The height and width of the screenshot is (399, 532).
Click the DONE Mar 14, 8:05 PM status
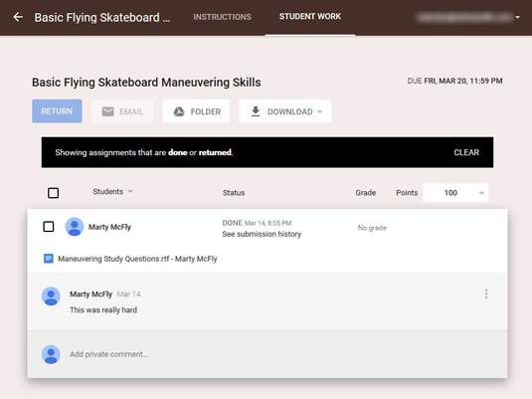257,223
